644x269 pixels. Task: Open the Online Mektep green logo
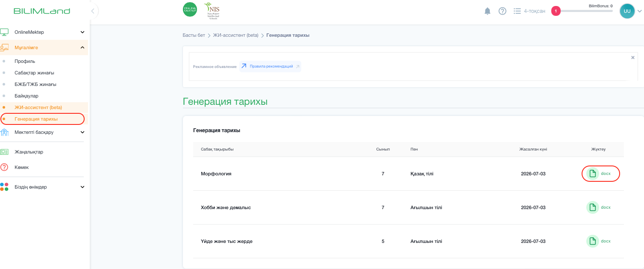tap(190, 9)
